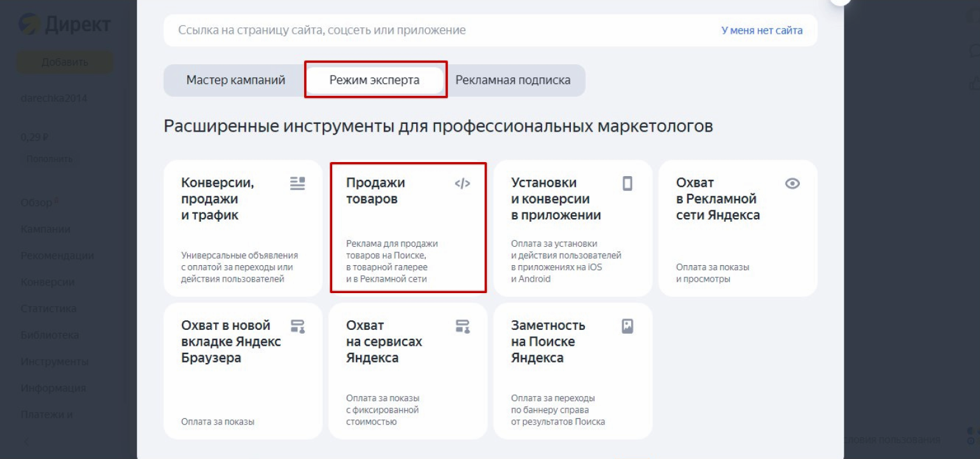Click Пополнить in the background sidebar
Viewport: 980px width, 459px height.
click(x=50, y=158)
